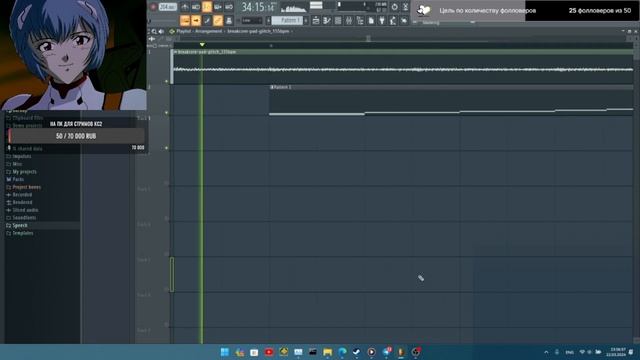This screenshot has width=640, height=360.
Task: Expand Rendered folder in browser
Action: tap(22, 202)
